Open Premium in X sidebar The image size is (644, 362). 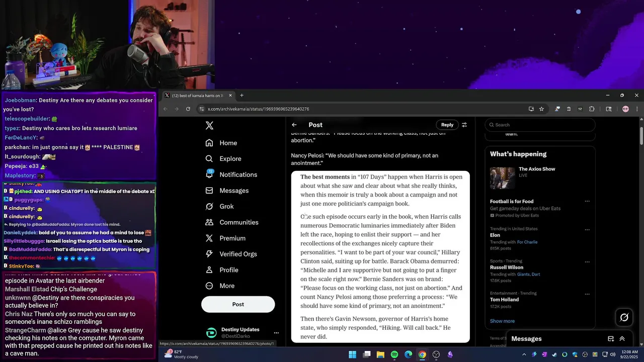pyautogui.click(x=225, y=238)
